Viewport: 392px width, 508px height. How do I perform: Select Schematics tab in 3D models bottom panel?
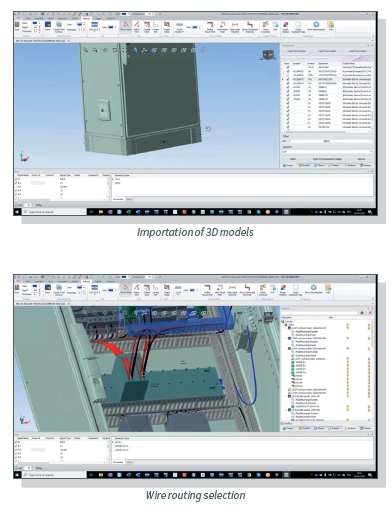coord(118,199)
